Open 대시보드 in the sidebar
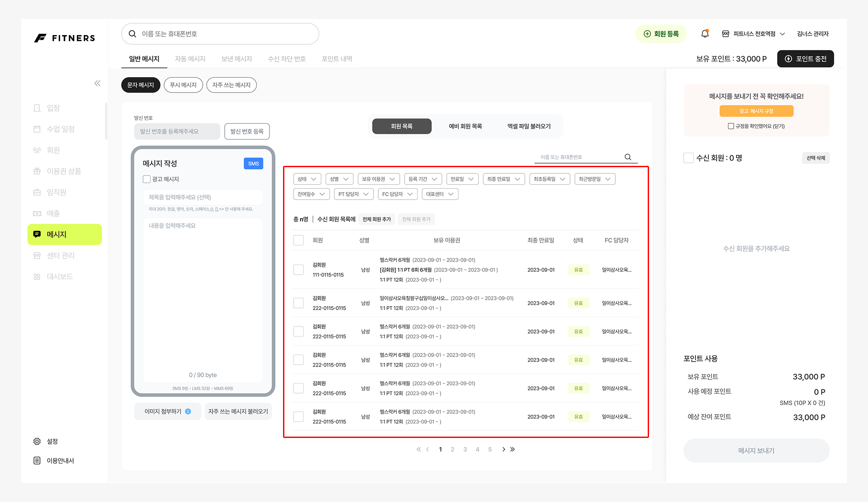868x502 pixels. (65, 276)
